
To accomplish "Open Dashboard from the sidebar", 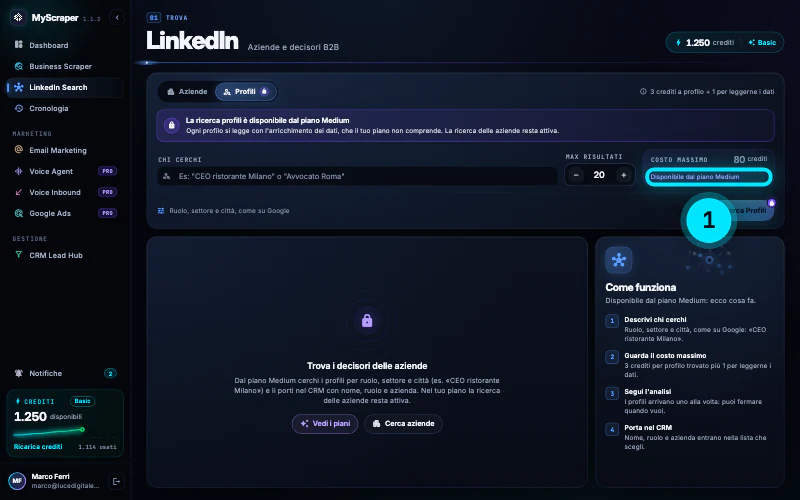I will click(65, 45).
